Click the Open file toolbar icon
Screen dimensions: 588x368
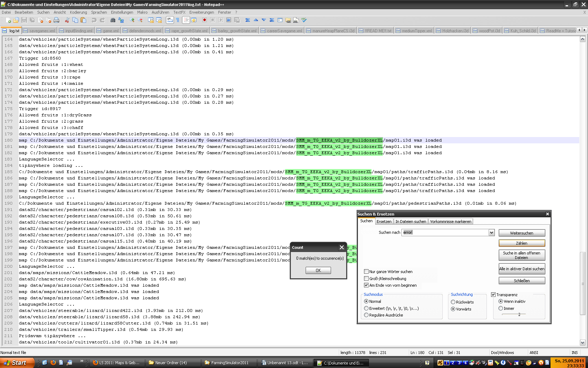16,20
